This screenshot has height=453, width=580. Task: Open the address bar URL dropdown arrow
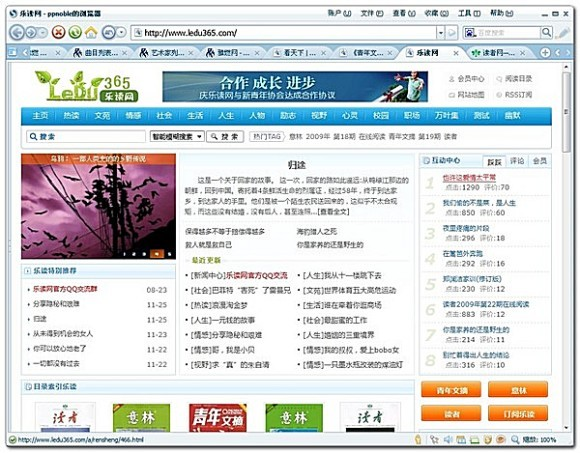coord(441,33)
